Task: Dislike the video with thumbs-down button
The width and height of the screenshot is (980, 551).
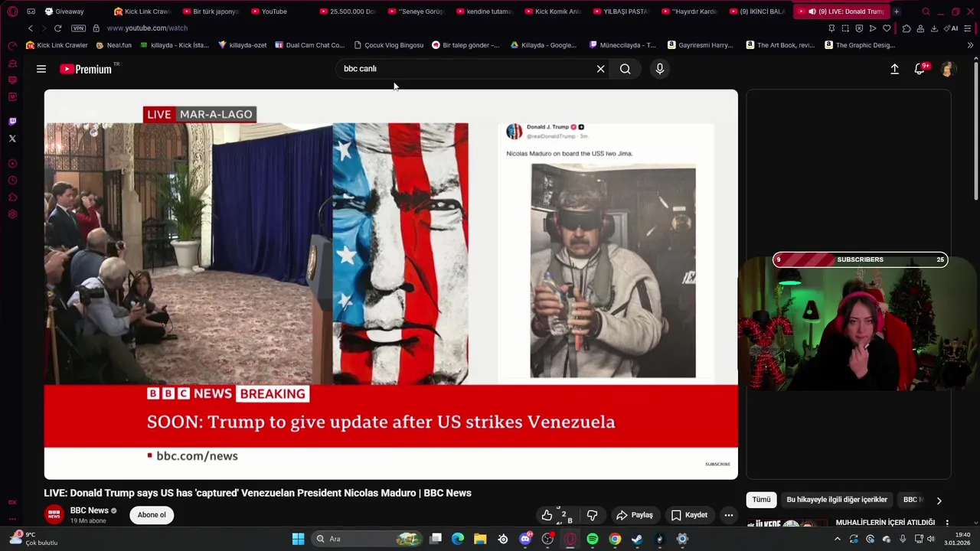Action: coord(592,515)
